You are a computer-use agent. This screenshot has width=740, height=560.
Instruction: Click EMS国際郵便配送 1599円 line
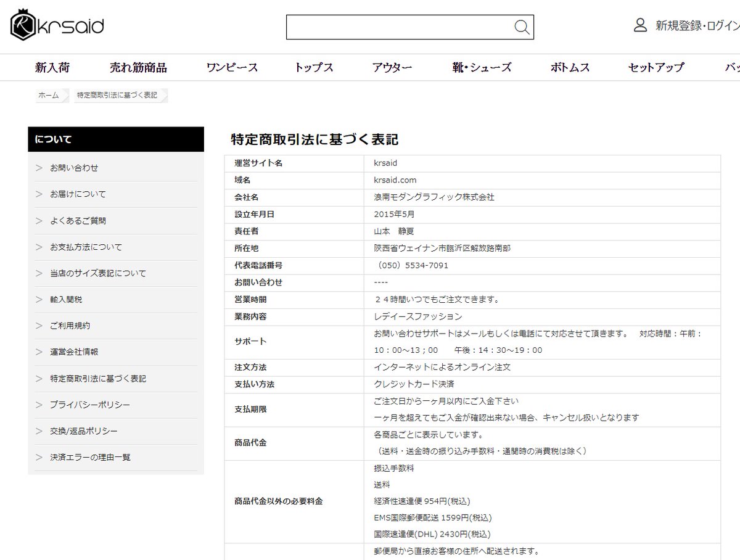[433, 517]
